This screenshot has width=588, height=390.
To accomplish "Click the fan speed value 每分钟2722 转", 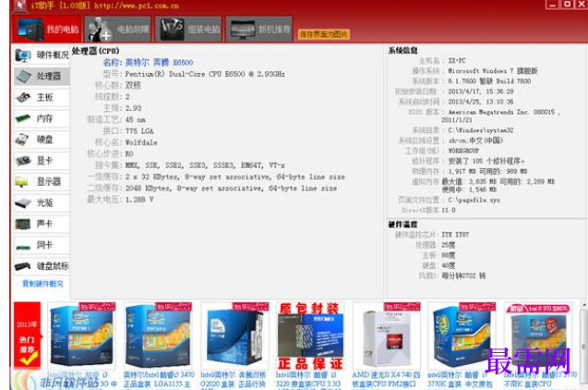I will pos(464,275).
